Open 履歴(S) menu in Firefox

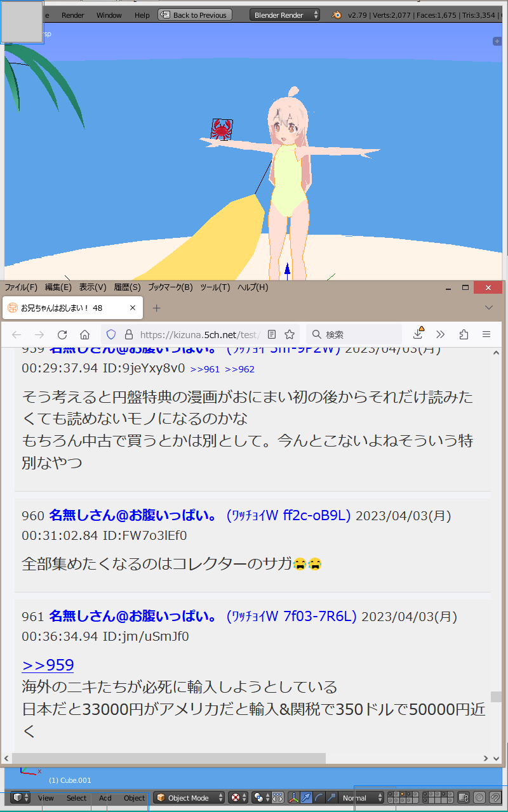127,287
